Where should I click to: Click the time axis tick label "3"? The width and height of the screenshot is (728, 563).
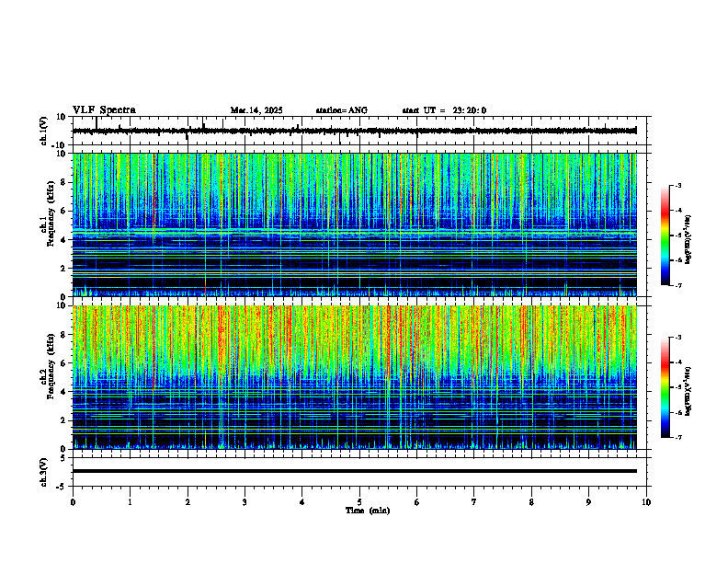point(245,502)
